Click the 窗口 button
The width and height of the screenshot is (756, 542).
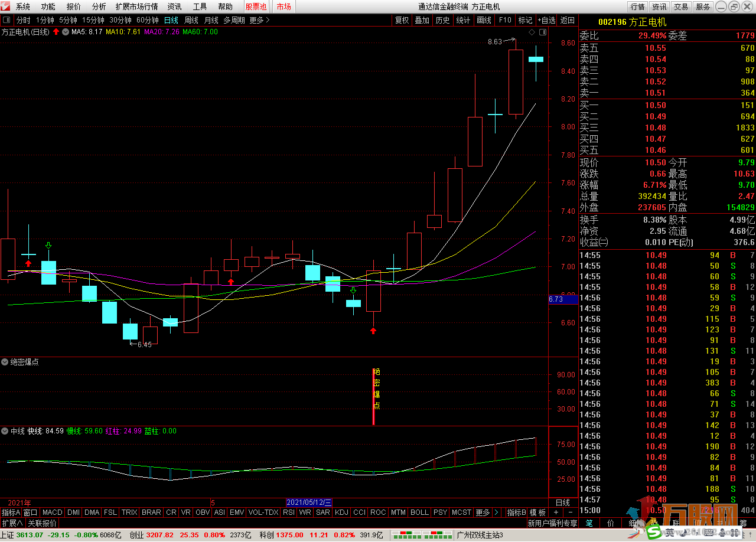click(x=31, y=512)
